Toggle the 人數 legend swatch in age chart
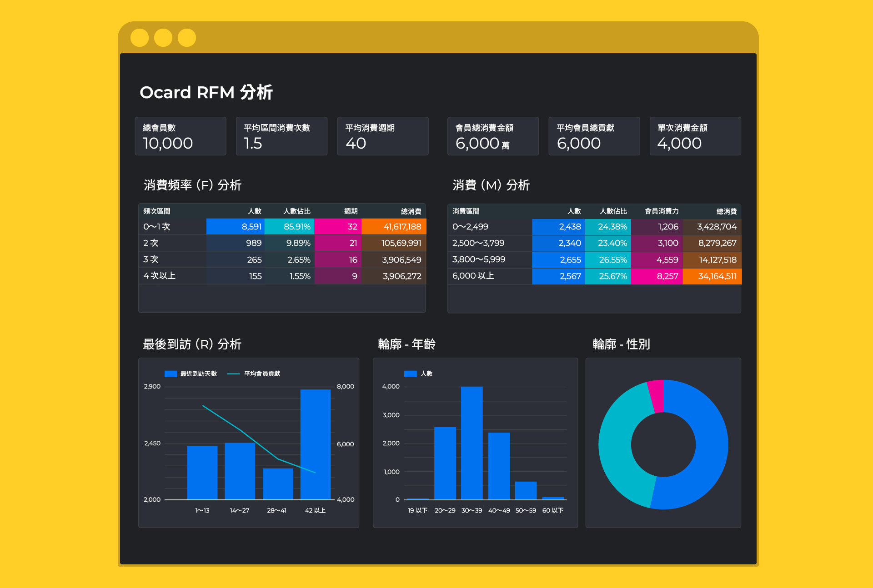 (x=411, y=374)
